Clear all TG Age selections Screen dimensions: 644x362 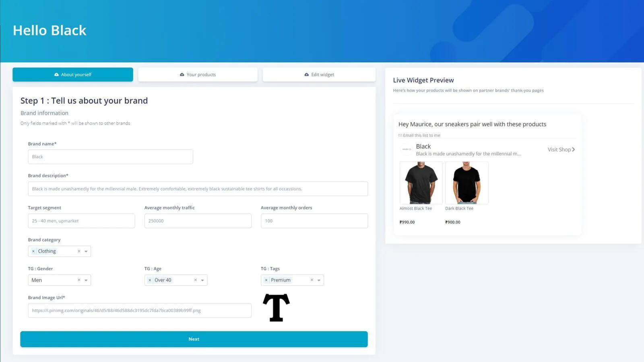click(x=196, y=280)
